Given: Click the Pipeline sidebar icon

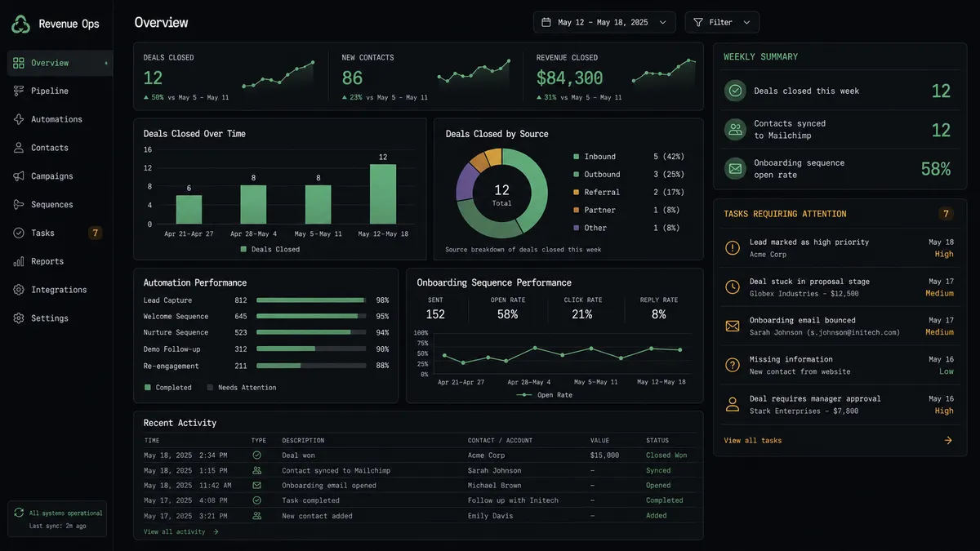Looking at the screenshot, I should [19, 91].
